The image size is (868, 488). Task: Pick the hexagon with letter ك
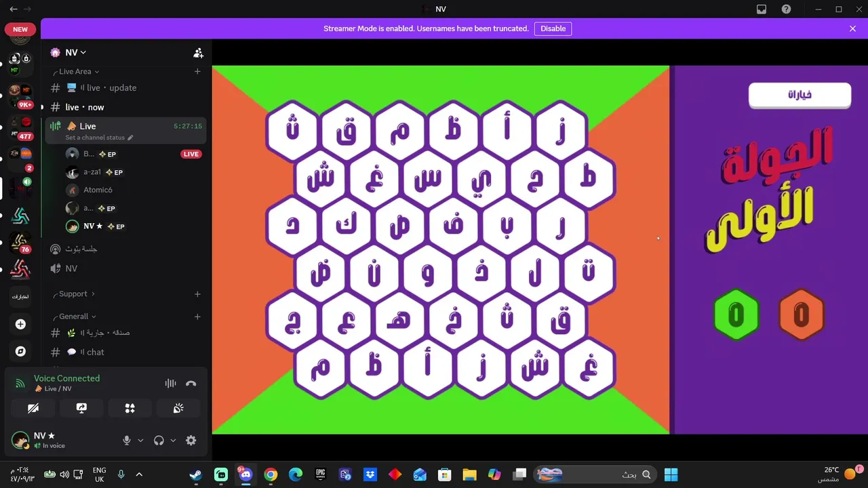click(x=346, y=226)
